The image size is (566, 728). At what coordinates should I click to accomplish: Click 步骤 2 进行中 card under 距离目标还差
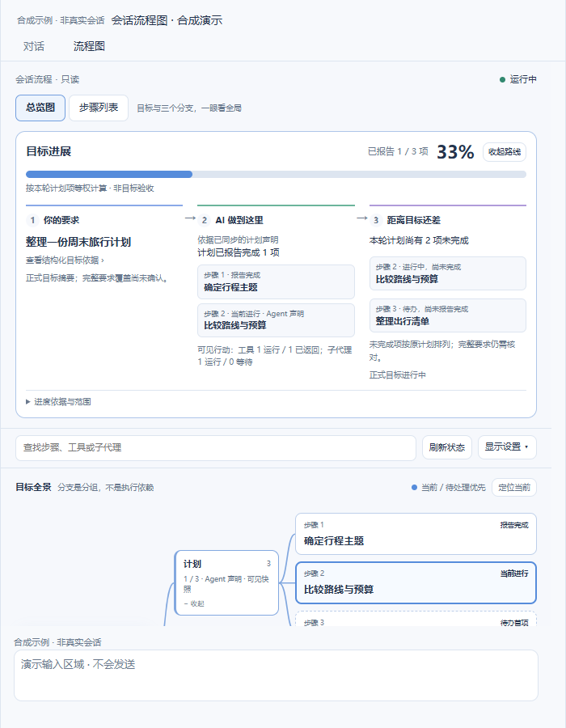click(x=448, y=273)
